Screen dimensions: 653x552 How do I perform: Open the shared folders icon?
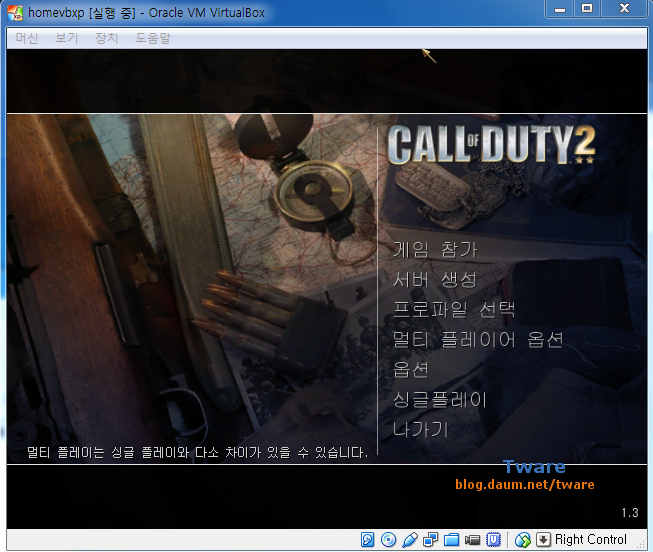451,540
